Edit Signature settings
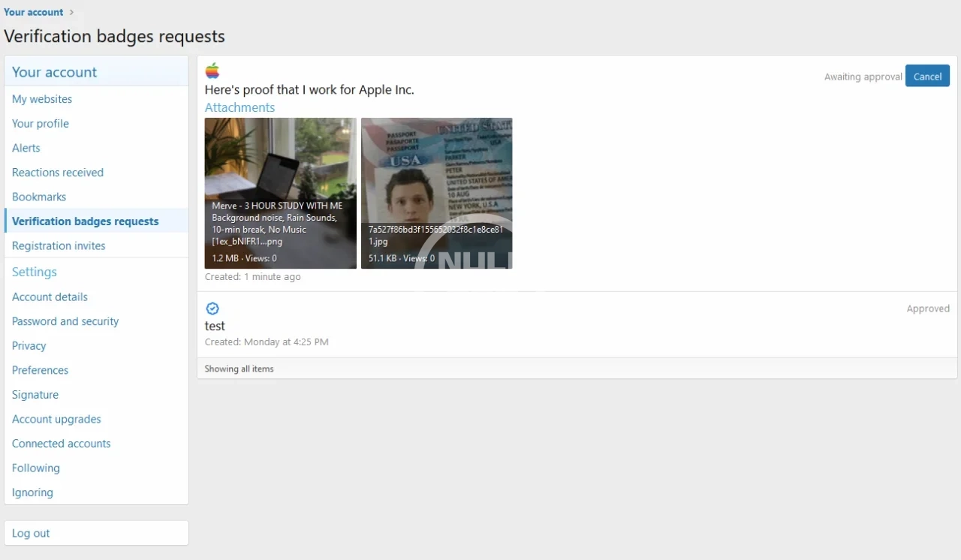961x560 pixels. click(35, 395)
